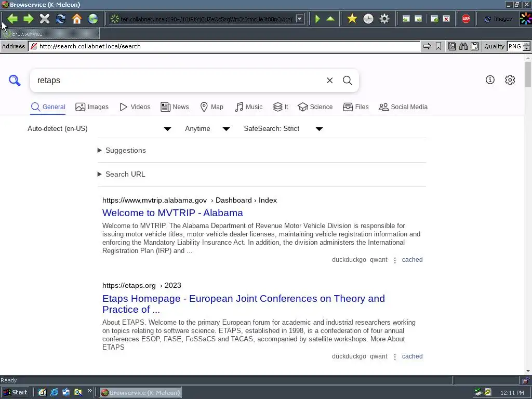Image resolution: width=532 pixels, height=399 pixels.
Task: Switch to previous tab toolbar icon
Action: coord(406,19)
